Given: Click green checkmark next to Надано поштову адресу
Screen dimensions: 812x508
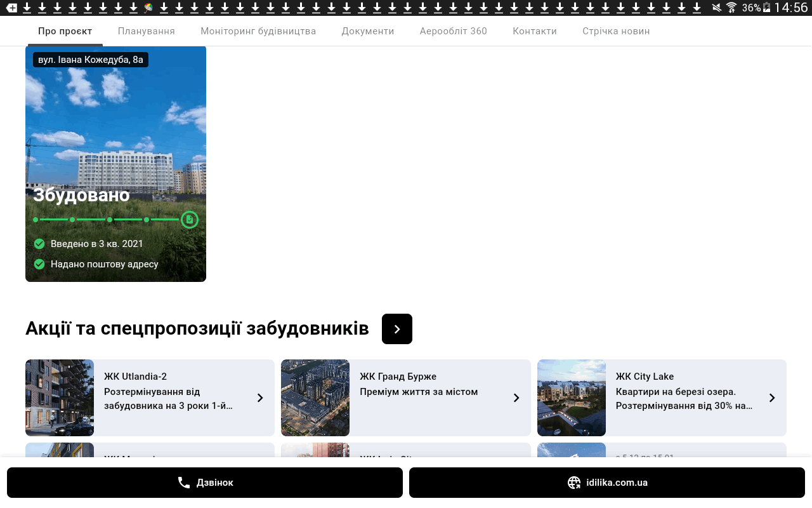Looking at the screenshot, I should pyautogui.click(x=39, y=264).
